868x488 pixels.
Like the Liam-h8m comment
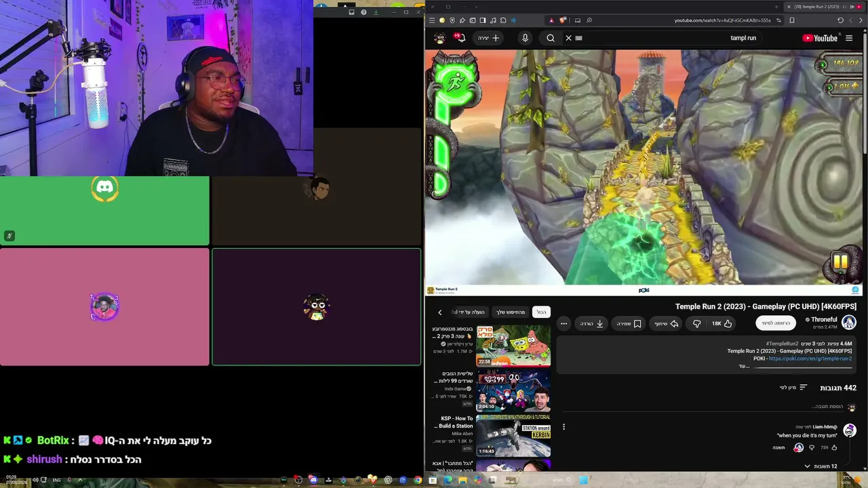[x=834, y=447]
